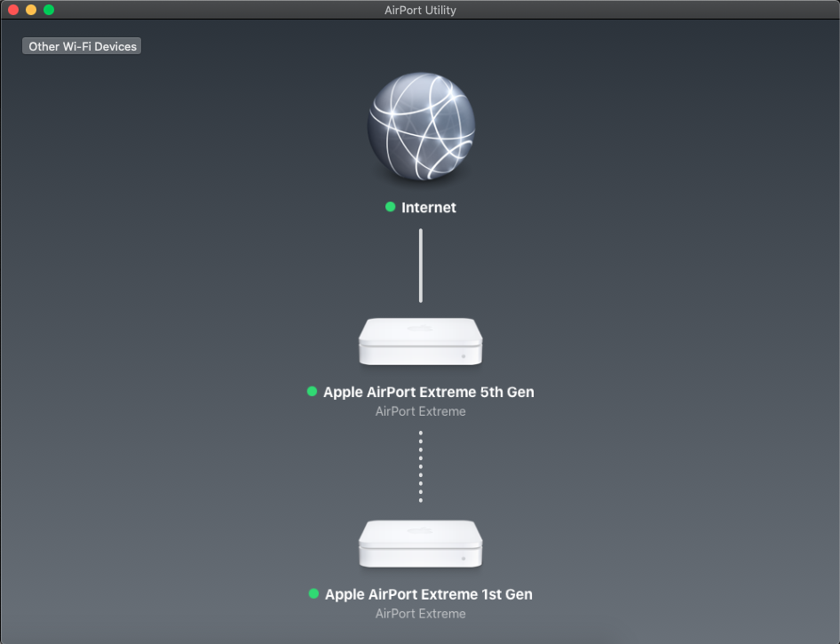This screenshot has width=840, height=644.
Task: Select the Apple AirPort Extreme 1st Gen device icon
Action: pyautogui.click(x=420, y=543)
